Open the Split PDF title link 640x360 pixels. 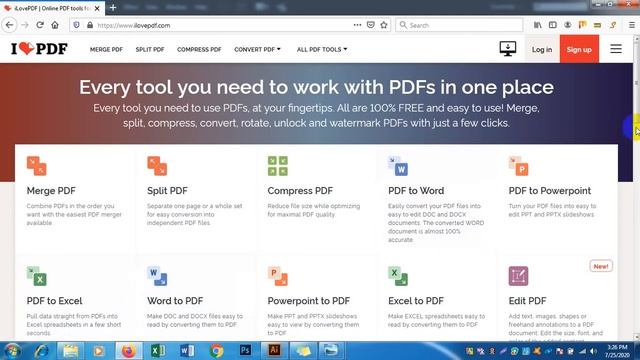(x=167, y=191)
